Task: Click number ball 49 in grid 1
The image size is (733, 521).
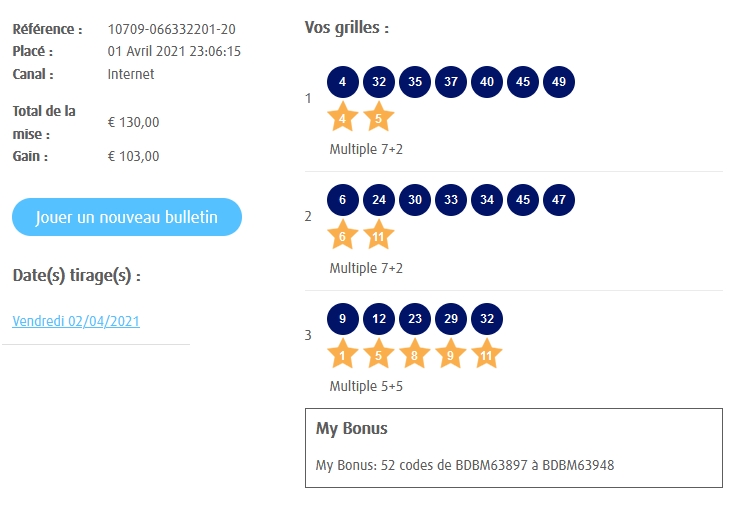Action: tap(559, 82)
